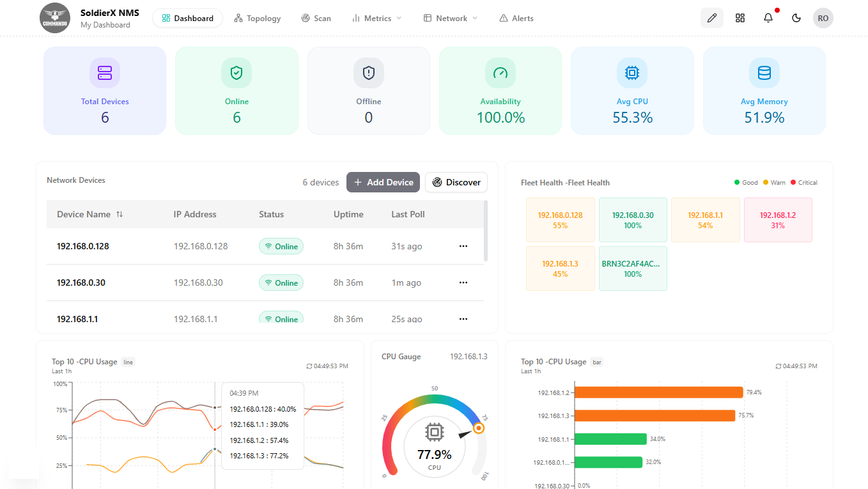The width and height of the screenshot is (868, 489).
Task: Click the Avg Memory database icon
Action: click(764, 73)
